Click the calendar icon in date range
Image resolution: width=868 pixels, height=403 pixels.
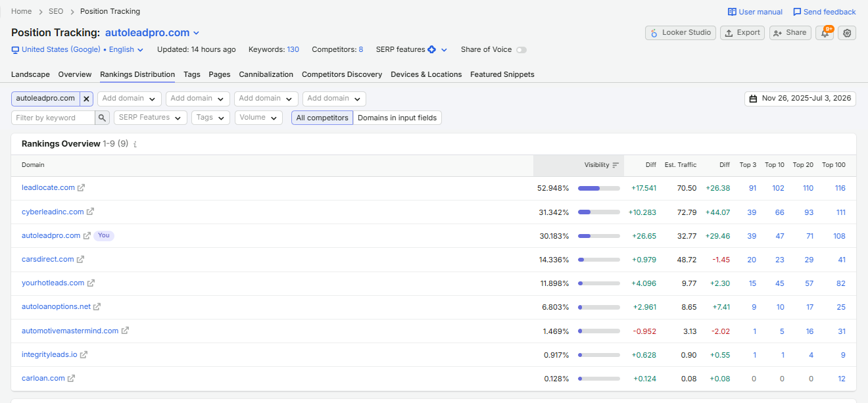754,99
